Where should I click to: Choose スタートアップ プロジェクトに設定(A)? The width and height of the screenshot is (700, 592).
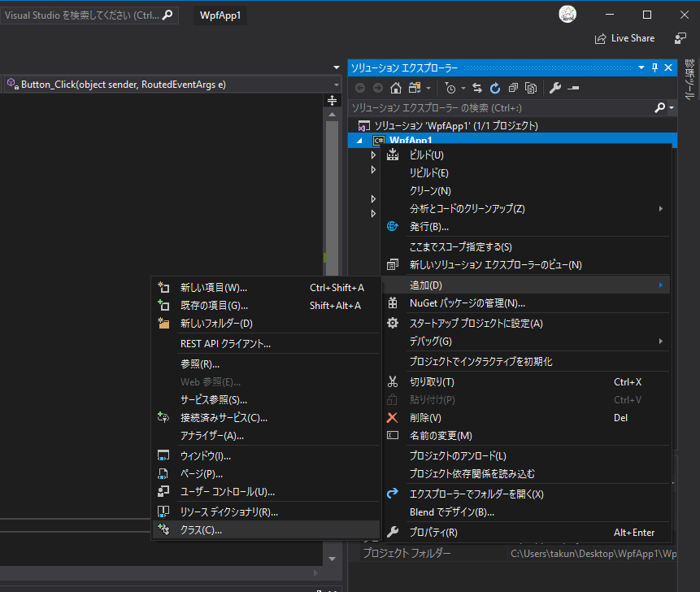[525, 323]
